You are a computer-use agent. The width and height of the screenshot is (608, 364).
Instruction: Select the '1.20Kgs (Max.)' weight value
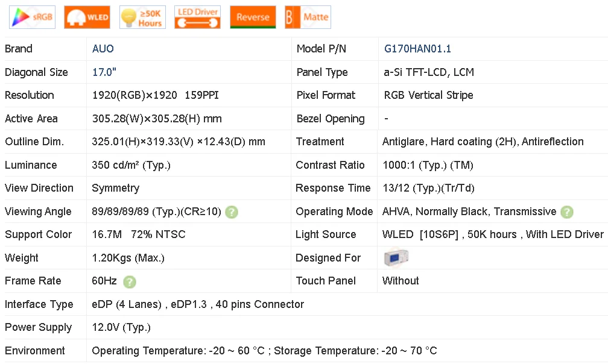pyautogui.click(x=128, y=258)
